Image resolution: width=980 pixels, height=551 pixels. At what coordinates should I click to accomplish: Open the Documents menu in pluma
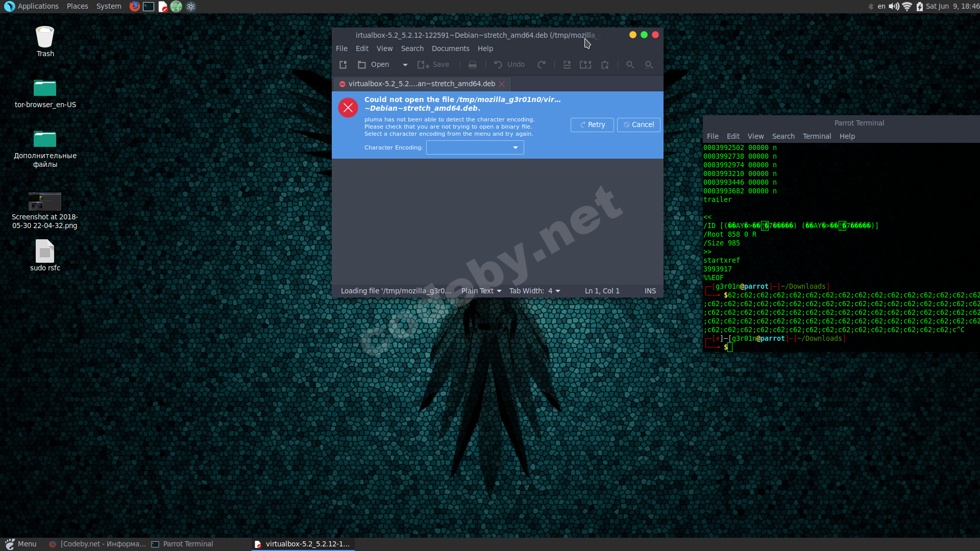click(450, 48)
